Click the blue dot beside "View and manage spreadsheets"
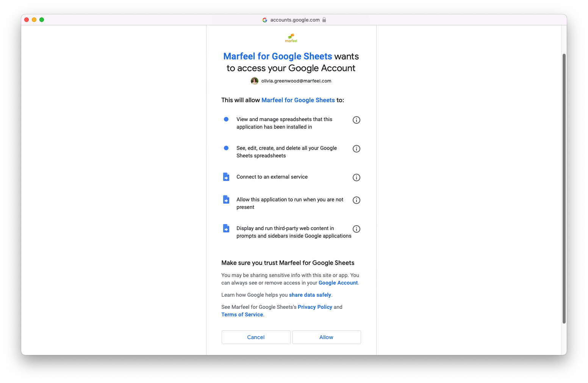This screenshot has height=383, width=588. [226, 119]
